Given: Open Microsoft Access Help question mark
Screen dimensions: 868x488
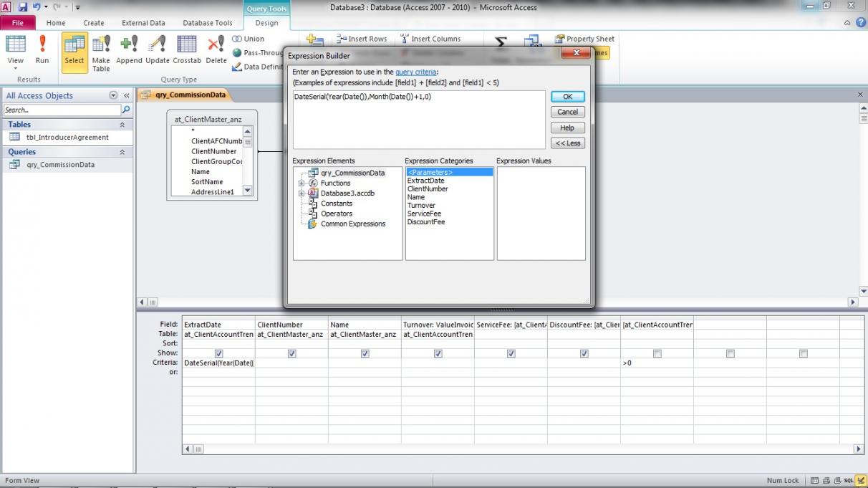Looking at the screenshot, I should click(x=860, y=22).
